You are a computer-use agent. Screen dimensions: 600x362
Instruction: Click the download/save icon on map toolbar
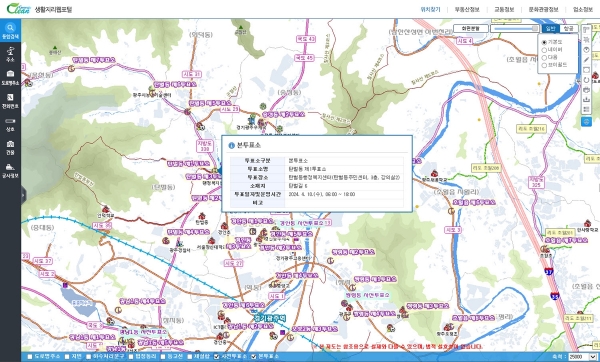586,99
